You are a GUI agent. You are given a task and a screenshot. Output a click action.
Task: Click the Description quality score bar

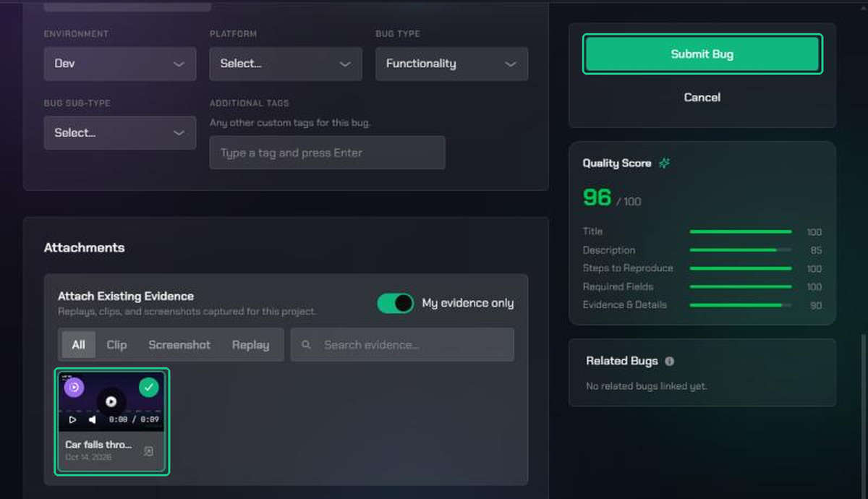741,250
